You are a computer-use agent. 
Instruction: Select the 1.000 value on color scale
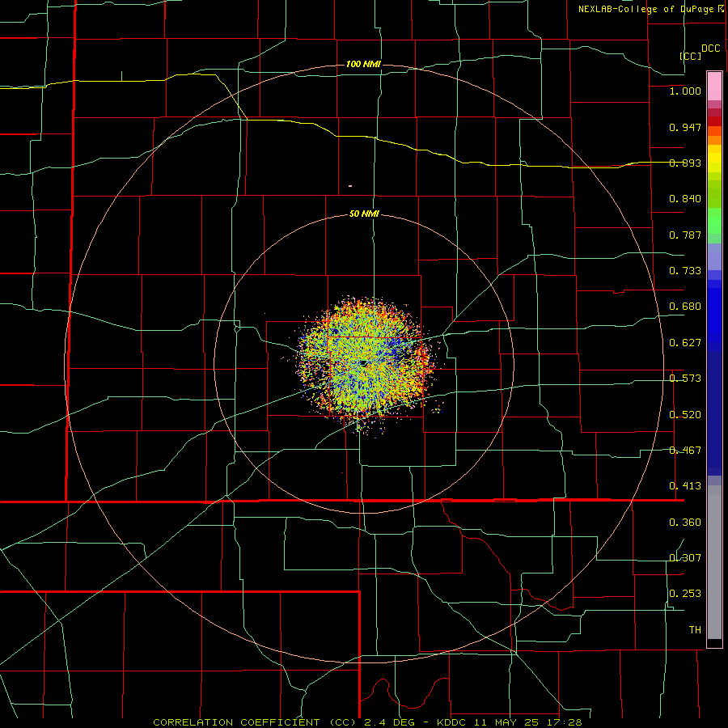pyautogui.click(x=685, y=91)
